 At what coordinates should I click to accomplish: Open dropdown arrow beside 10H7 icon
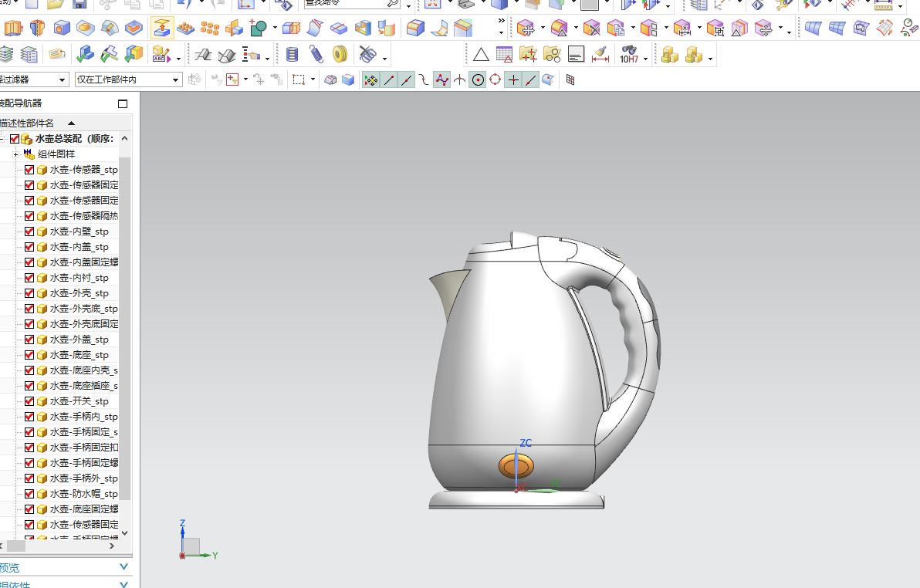click(645, 59)
